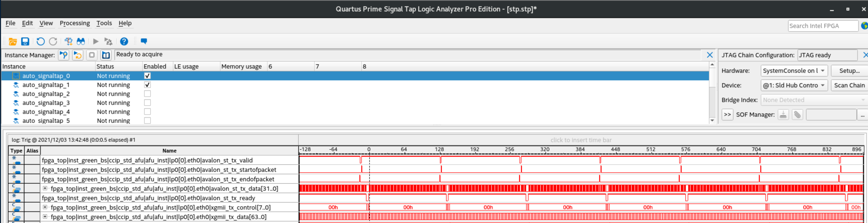
Task: Click the Scan Chain button
Action: tap(849, 85)
